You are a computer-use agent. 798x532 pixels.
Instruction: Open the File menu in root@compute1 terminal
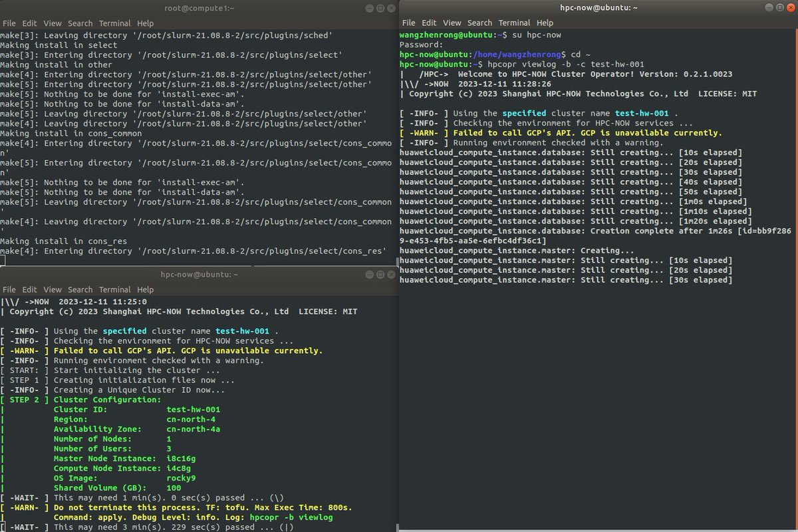(9, 23)
